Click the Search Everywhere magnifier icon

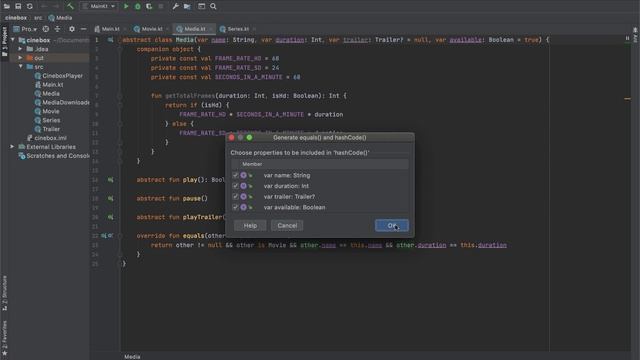click(213, 6)
